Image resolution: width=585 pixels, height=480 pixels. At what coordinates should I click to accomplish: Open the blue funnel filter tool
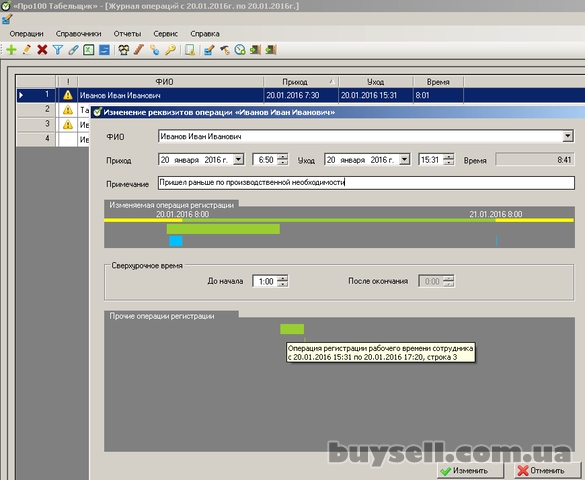[58, 50]
